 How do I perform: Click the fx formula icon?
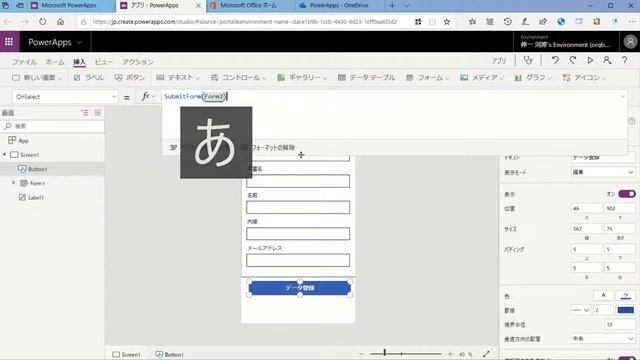click(145, 96)
